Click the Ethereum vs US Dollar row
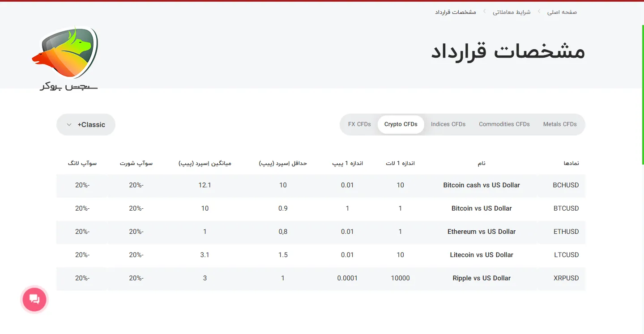Viewport: 644px width, 334px height. coord(482,232)
